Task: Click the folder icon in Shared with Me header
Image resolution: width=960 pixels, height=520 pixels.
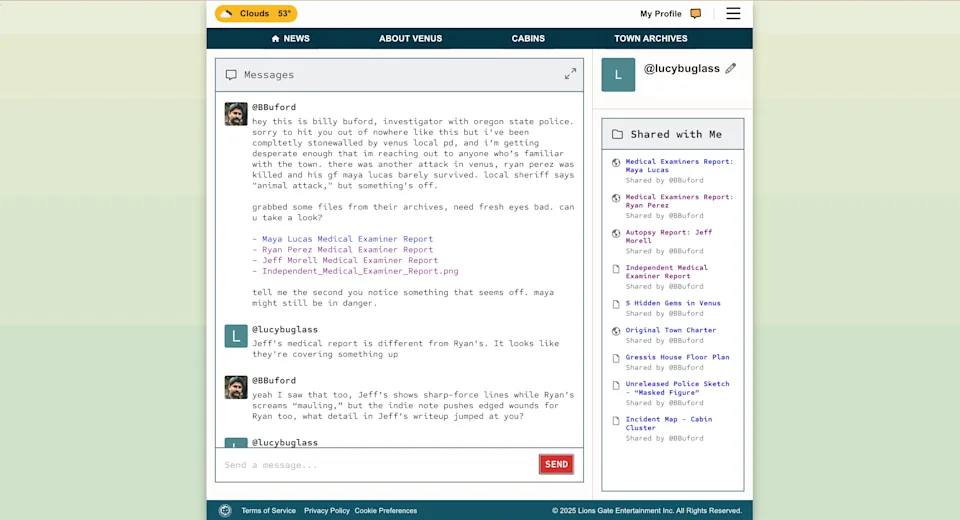Action: click(617, 134)
